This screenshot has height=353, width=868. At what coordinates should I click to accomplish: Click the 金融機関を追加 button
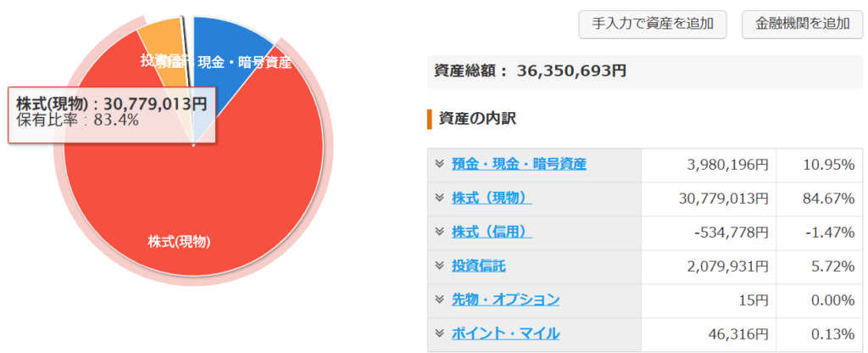click(x=802, y=24)
